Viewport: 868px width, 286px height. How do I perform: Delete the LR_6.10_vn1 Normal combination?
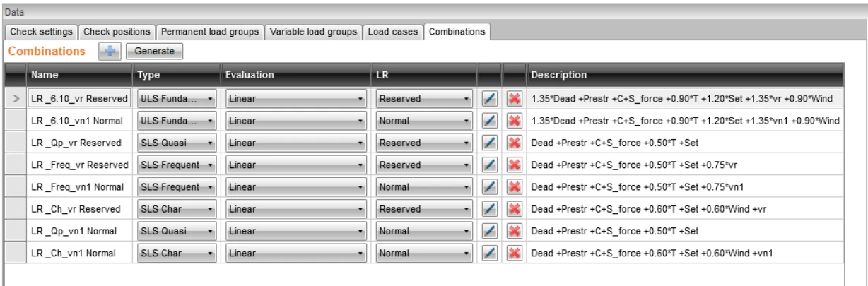513,121
